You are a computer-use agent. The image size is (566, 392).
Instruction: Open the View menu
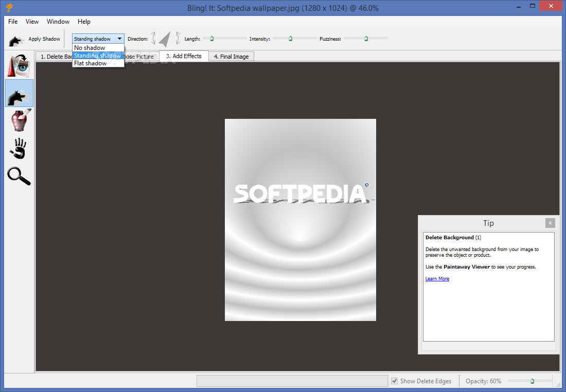tap(32, 22)
